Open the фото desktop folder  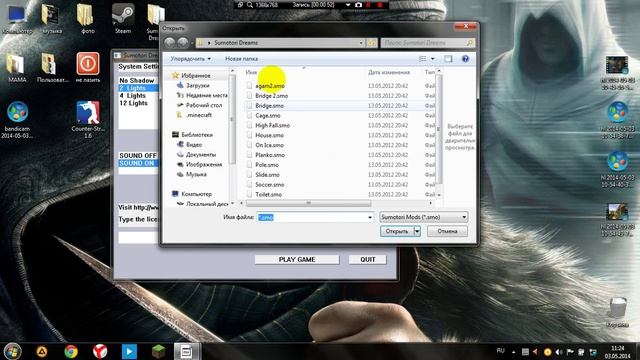pos(87,19)
